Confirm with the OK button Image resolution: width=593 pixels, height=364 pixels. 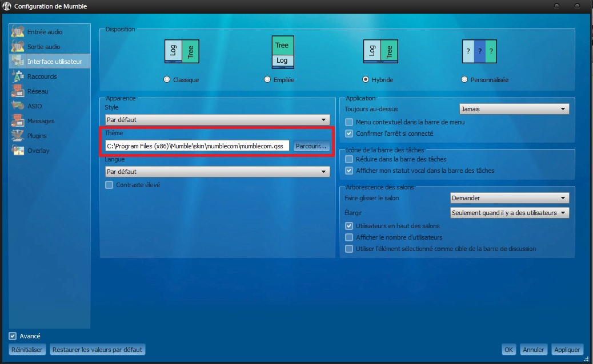click(x=508, y=350)
